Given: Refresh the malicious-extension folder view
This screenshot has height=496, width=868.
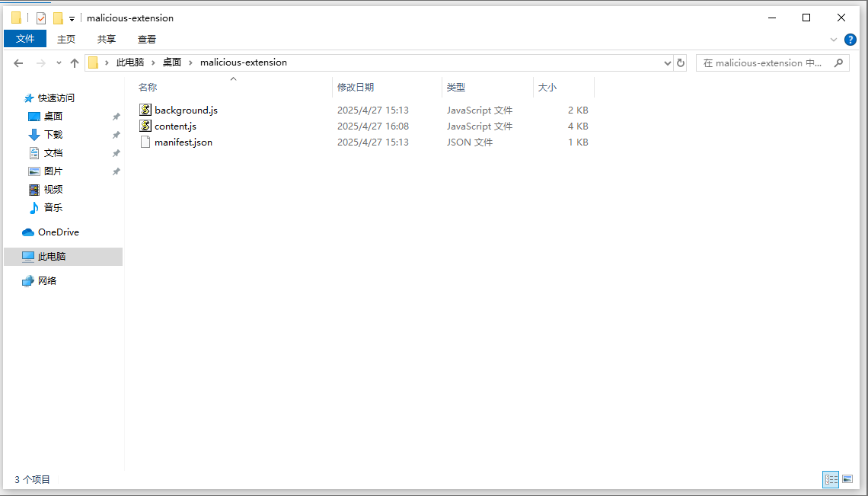Looking at the screenshot, I should click(x=681, y=62).
